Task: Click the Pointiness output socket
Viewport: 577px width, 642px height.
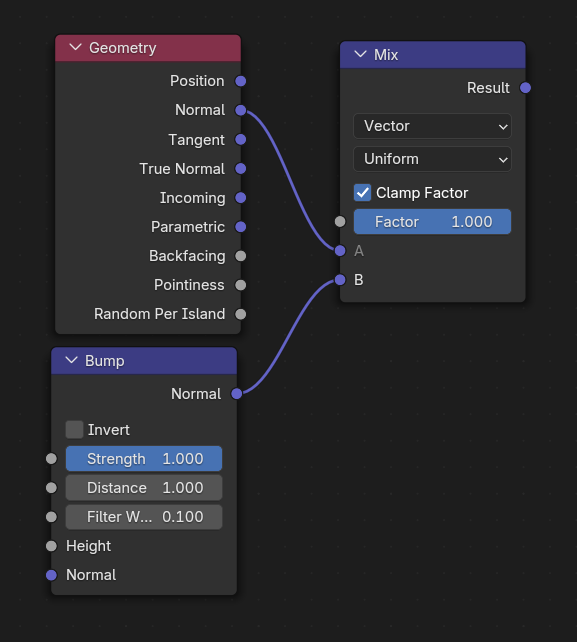Action: coord(241,285)
